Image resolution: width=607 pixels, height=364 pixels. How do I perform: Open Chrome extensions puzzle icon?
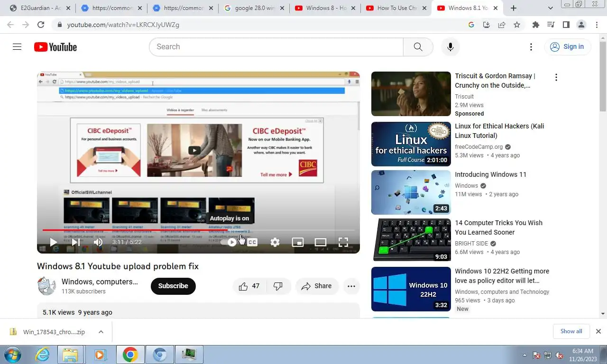click(x=536, y=25)
